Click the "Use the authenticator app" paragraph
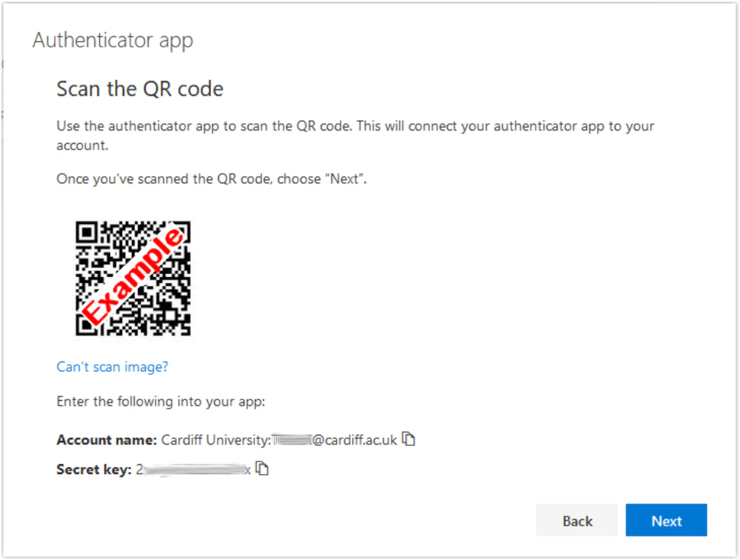Screen dimensions: 740x560 click(355, 136)
